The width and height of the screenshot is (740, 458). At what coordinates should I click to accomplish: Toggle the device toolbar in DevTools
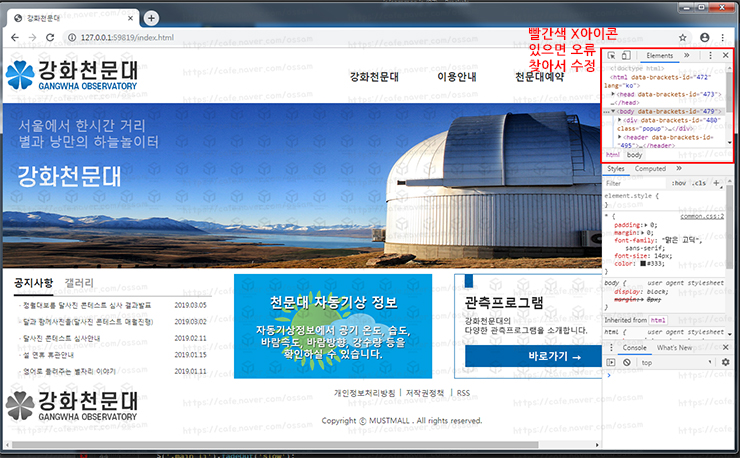click(626, 56)
